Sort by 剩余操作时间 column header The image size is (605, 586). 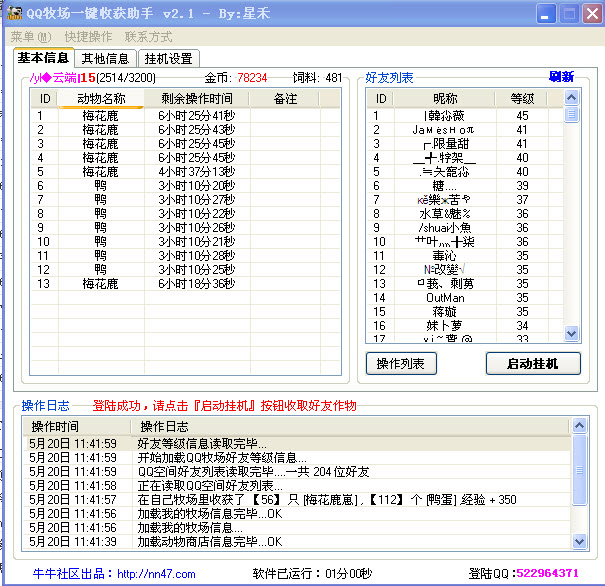[196, 99]
